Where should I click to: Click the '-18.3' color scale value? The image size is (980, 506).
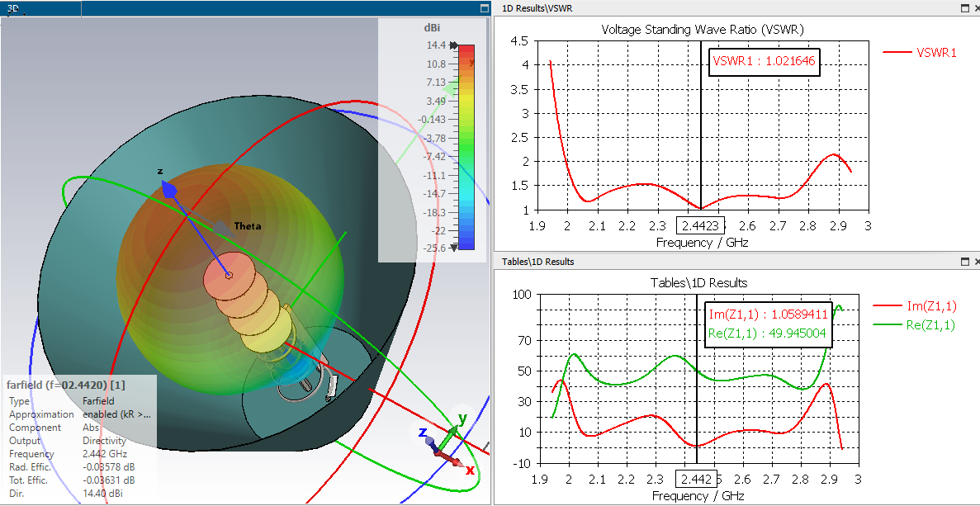click(434, 212)
